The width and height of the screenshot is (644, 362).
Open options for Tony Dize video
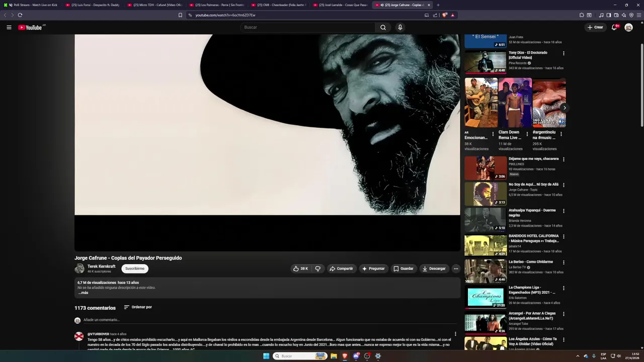[563, 53]
